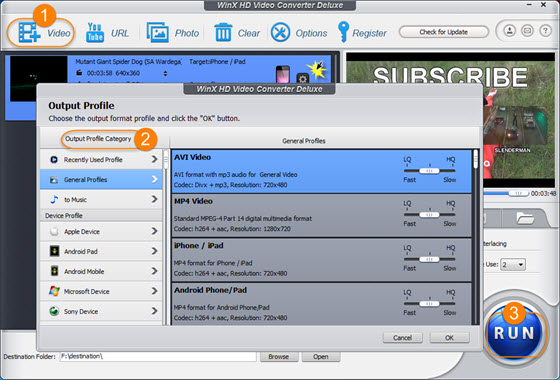The width and height of the screenshot is (560, 380).
Task: Expand General Profiles chevron
Action: pyautogui.click(x=154, y=179)
